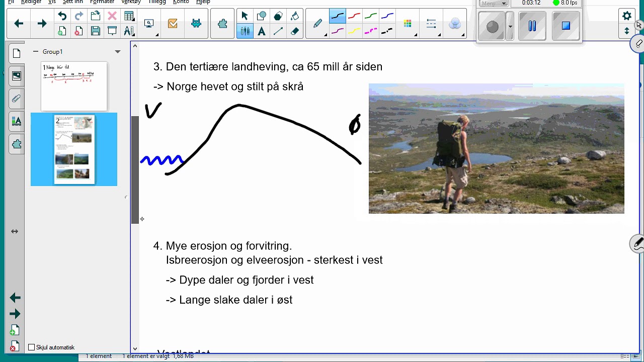The image size is (644, 362).
Task: Open file with the folder icon
Action: [95, 16]
